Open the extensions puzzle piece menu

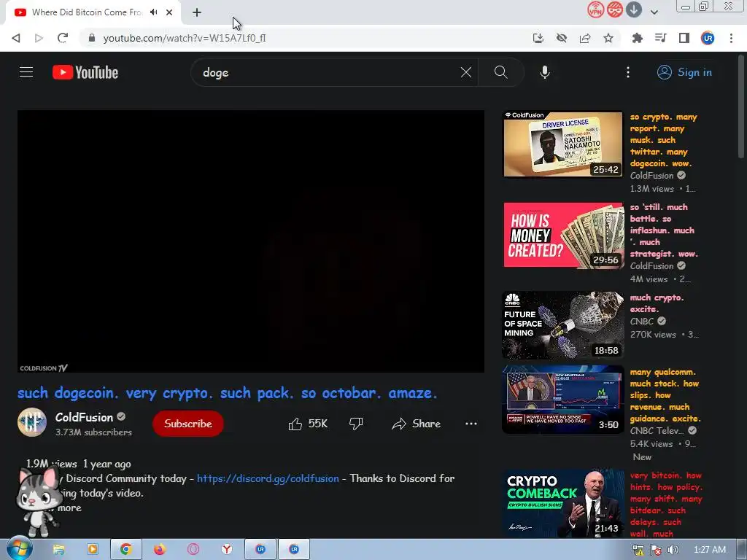point(637,38)
